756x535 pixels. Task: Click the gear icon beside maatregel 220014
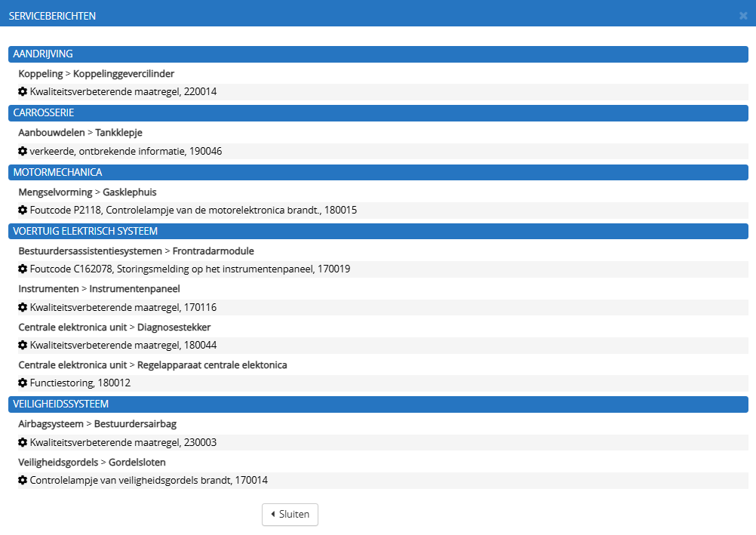coord(22,91)
